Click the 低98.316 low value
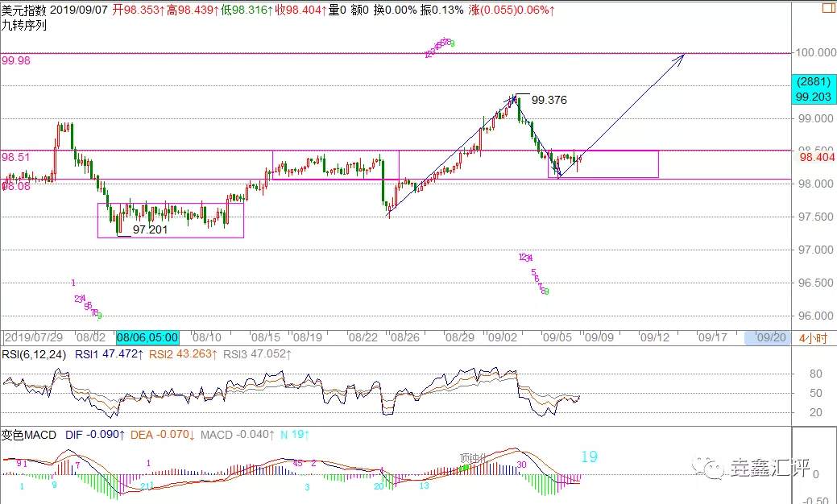This screenshot has height=504, width=837. (247, 10)
